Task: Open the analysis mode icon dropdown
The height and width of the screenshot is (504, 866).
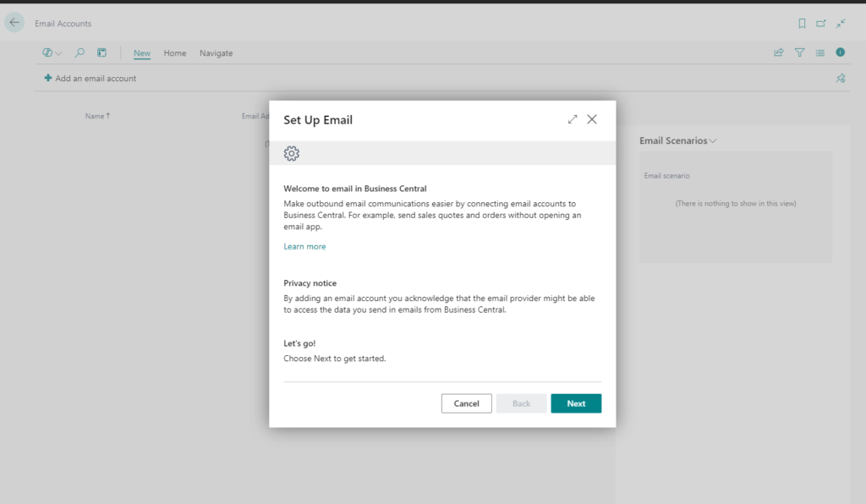Action: point(52,53)
